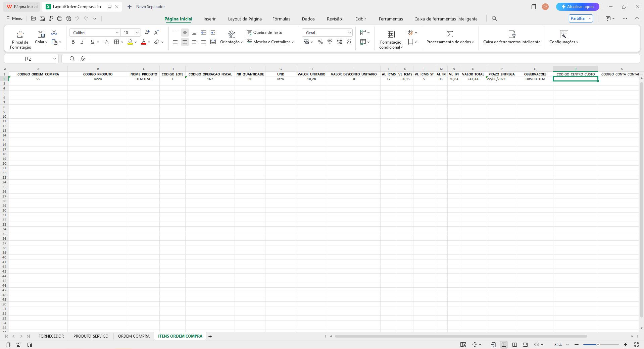Toggle bold formatting
Image resolution: width=644 pixels, height=349 pixels.
coord(73,42)
